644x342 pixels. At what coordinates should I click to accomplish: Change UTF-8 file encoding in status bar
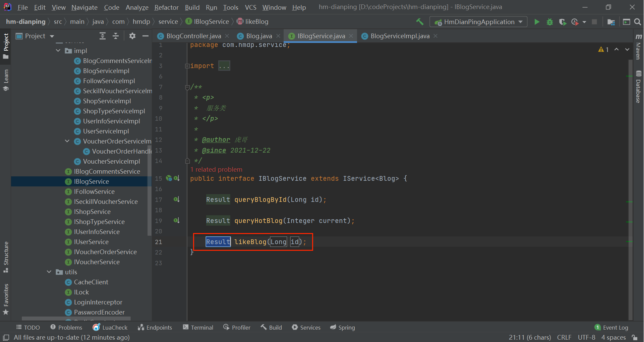pos(587,337)
